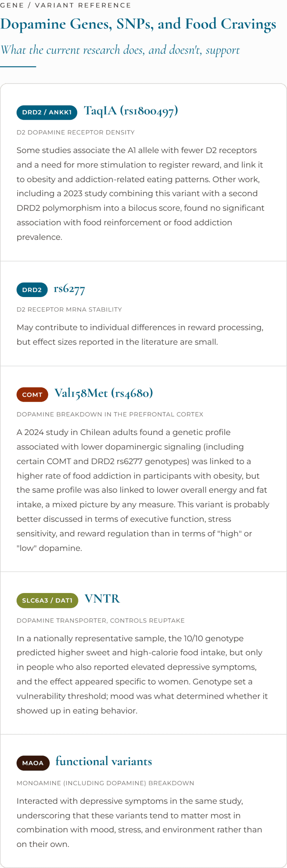Select the TaqIA (rs1800497) heading
Image resolution: width=287 pixels, height=868 pixels.
click(131, 111)
